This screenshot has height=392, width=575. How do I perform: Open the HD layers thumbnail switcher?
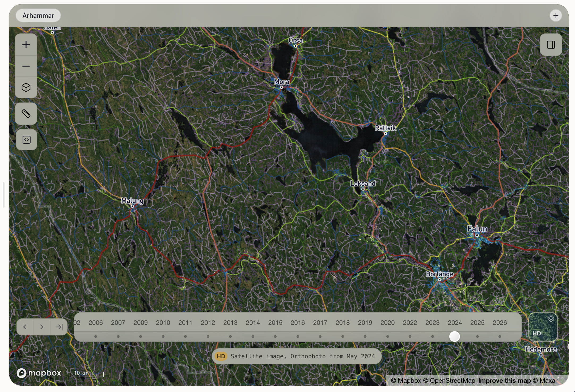(x=543, y=327)
